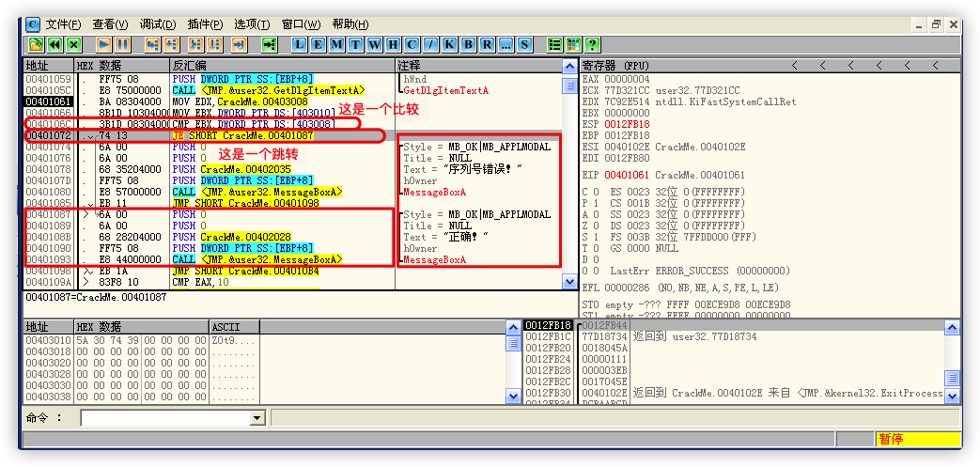Click the 寄存器 (FPU) header to switch view

(x=615, y=66)
